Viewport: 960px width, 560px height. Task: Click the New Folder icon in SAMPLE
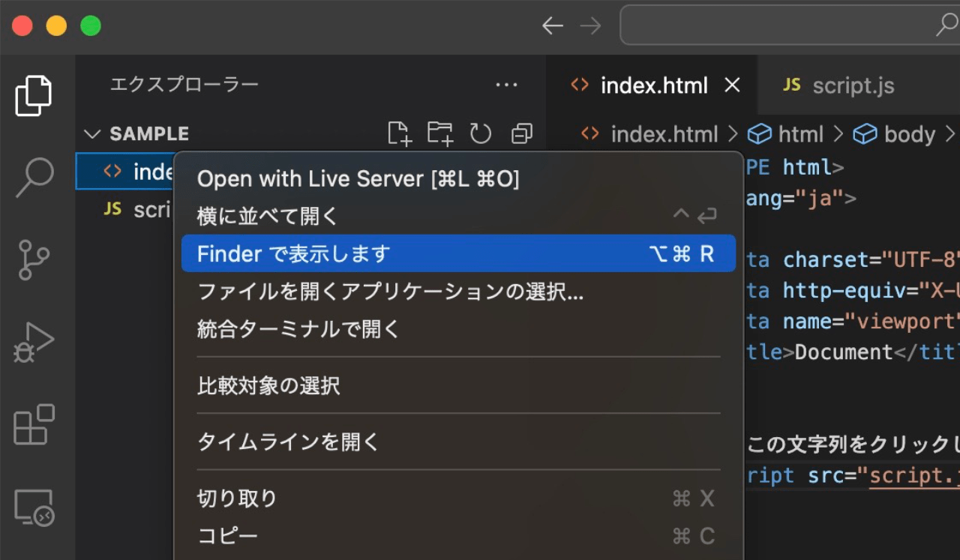(440, 133)
